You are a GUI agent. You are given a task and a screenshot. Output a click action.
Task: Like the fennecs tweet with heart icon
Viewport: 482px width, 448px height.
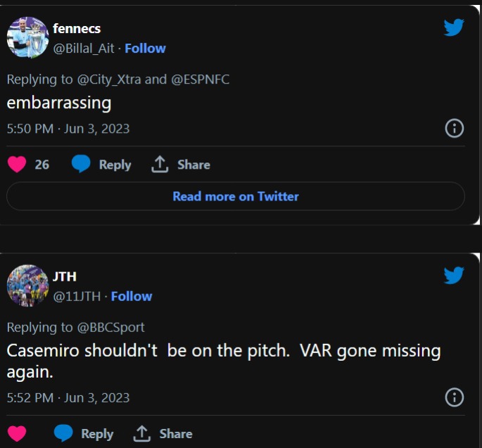pyautogui.click(x=17, y=165)
